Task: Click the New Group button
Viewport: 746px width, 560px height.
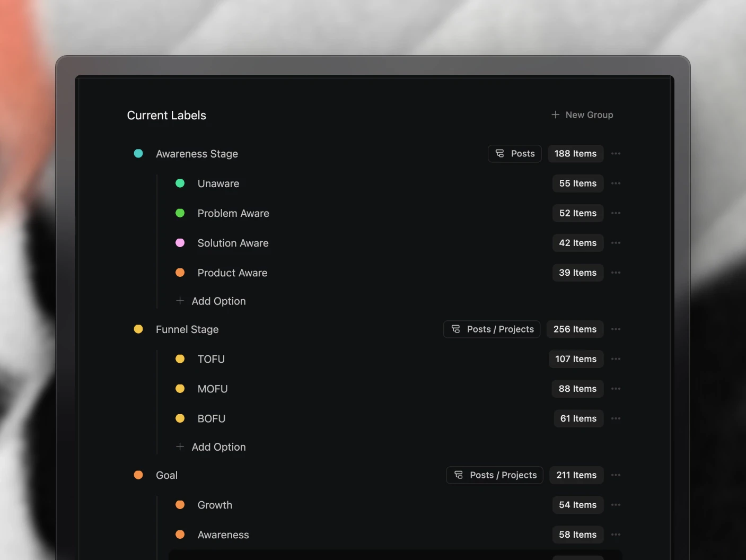Action: [x=582, y=115]
